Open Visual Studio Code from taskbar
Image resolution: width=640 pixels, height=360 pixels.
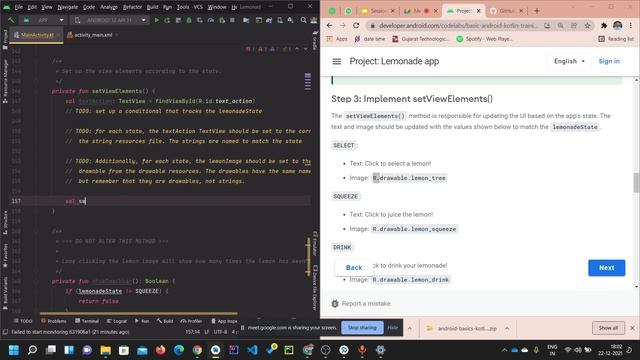(252, 350)
